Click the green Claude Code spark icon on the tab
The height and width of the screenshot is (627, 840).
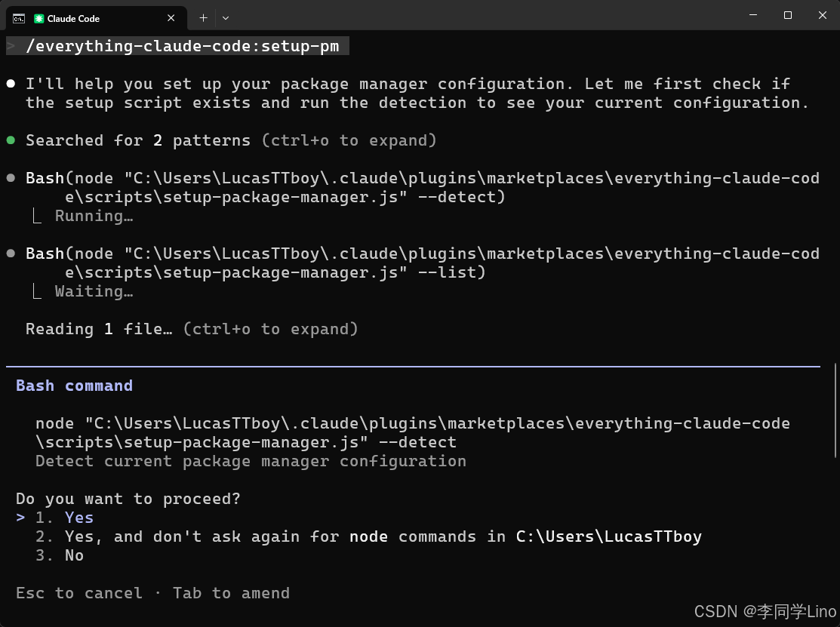coord(38,18)
